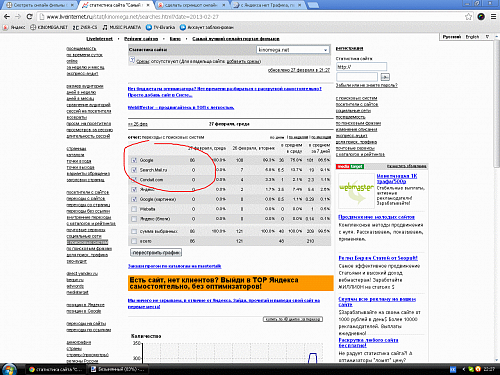Viewport: 500px width, 375px height.
Task: Click the browser back arrow
Action: (7, 16)
